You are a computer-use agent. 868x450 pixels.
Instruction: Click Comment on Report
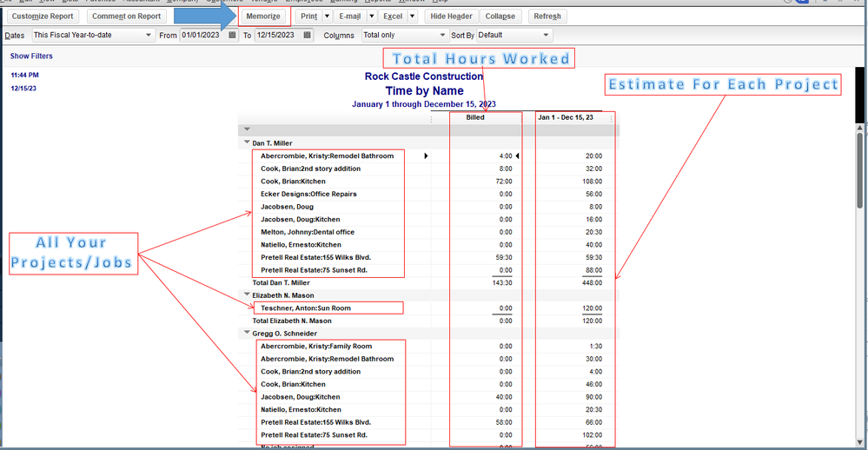(x=126, y=16)
